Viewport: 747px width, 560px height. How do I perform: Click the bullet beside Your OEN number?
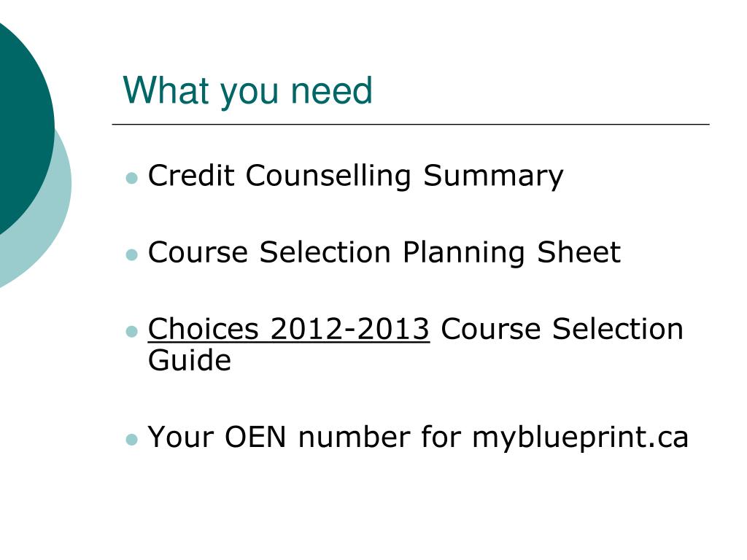(x=132, y=439)
